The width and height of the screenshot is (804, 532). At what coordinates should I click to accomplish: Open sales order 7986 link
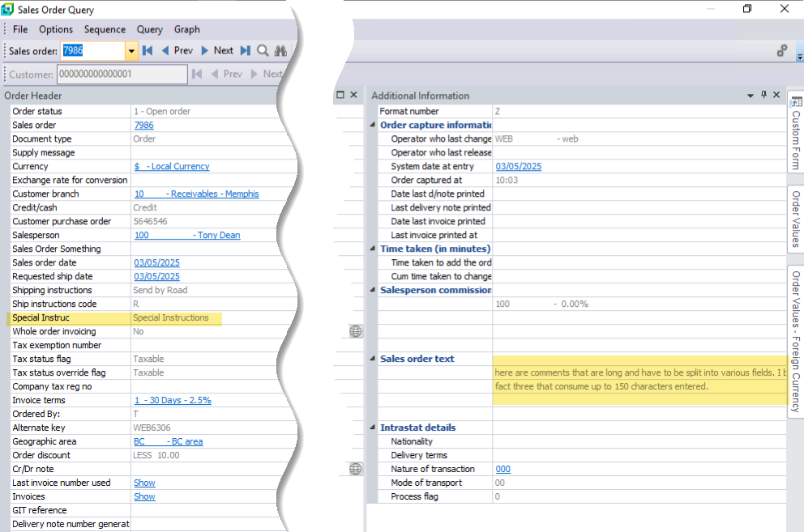pos(144,125)
